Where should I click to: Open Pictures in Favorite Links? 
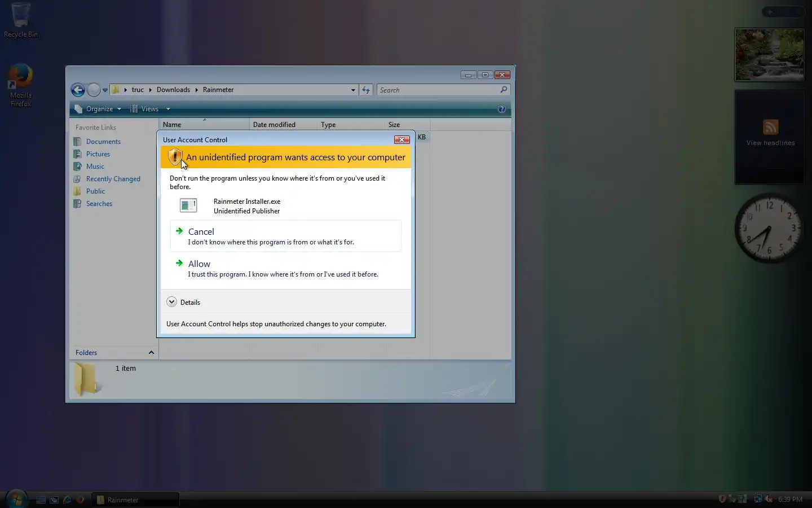pos(98,154)
